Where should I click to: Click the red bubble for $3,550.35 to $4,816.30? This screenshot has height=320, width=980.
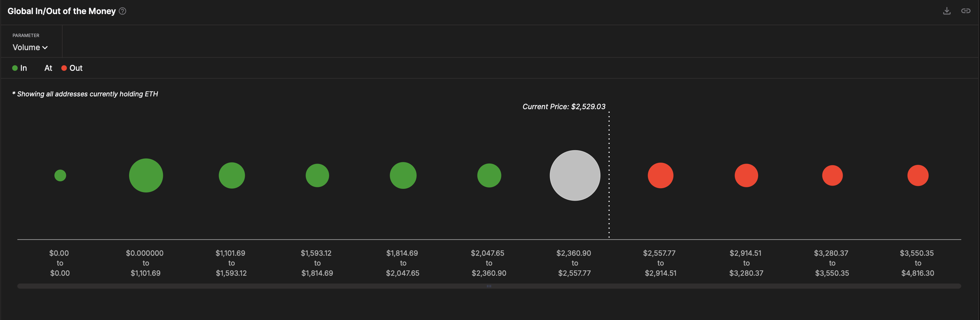918,175
